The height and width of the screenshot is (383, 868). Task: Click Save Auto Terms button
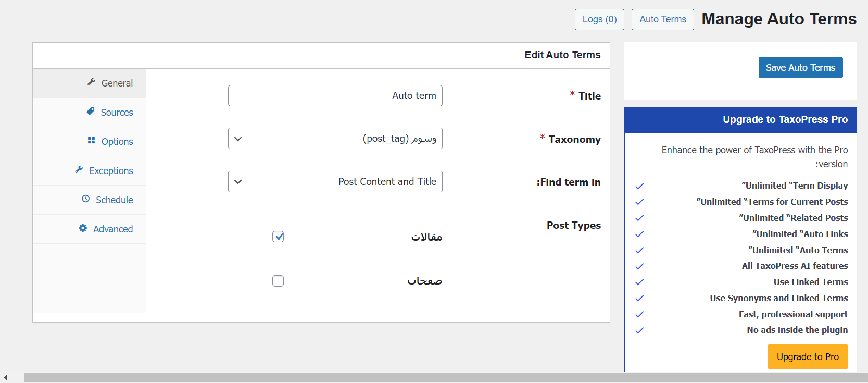coord(800,68)
